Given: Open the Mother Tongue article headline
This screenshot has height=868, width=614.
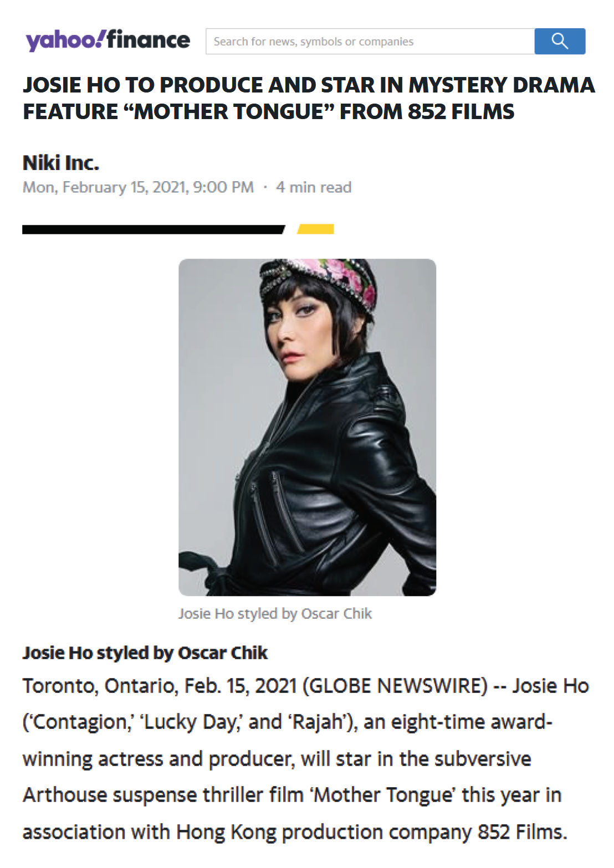Looking at the screenshot, I should pyautogui.click(x=309, y=98).
